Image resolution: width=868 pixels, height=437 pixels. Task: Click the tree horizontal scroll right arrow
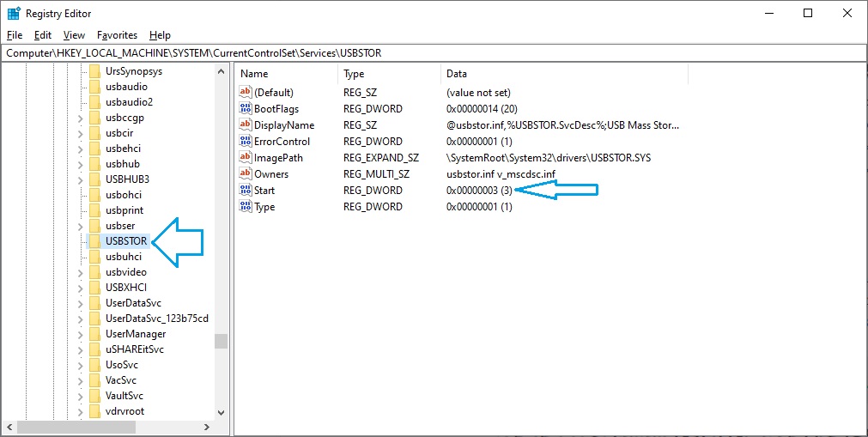click(x=206, y=427)
